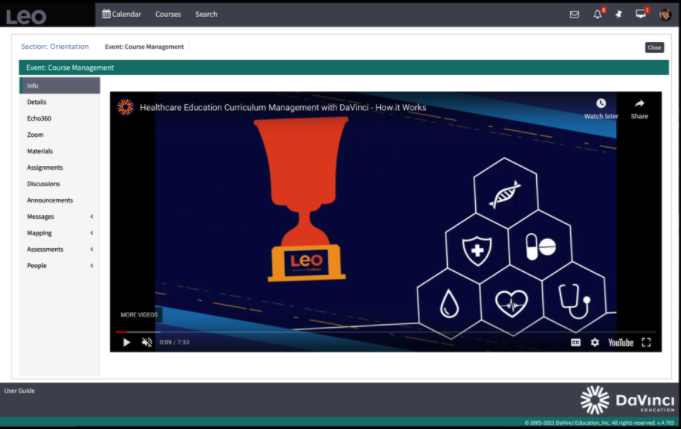
Task: Open video on YouTube logo
Action: [621, 343]
